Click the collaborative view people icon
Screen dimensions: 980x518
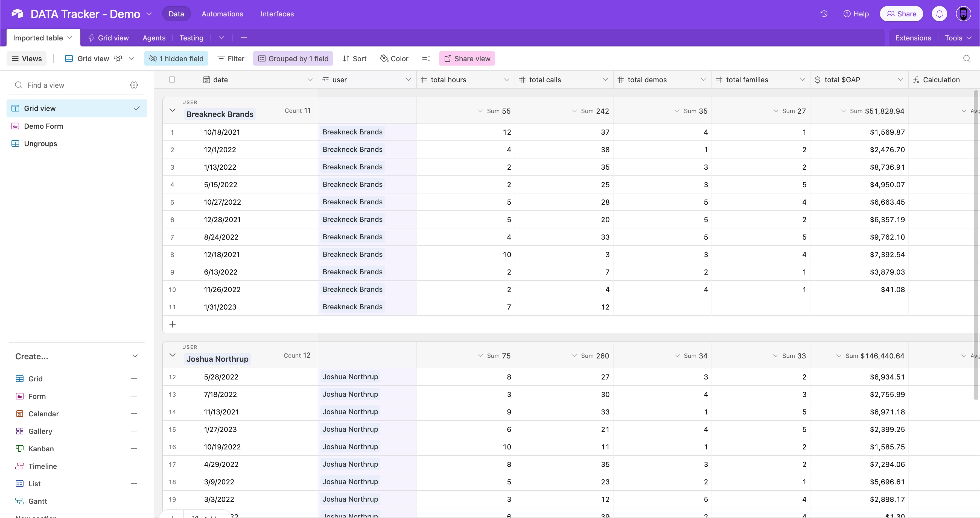(x=118, y=58)
